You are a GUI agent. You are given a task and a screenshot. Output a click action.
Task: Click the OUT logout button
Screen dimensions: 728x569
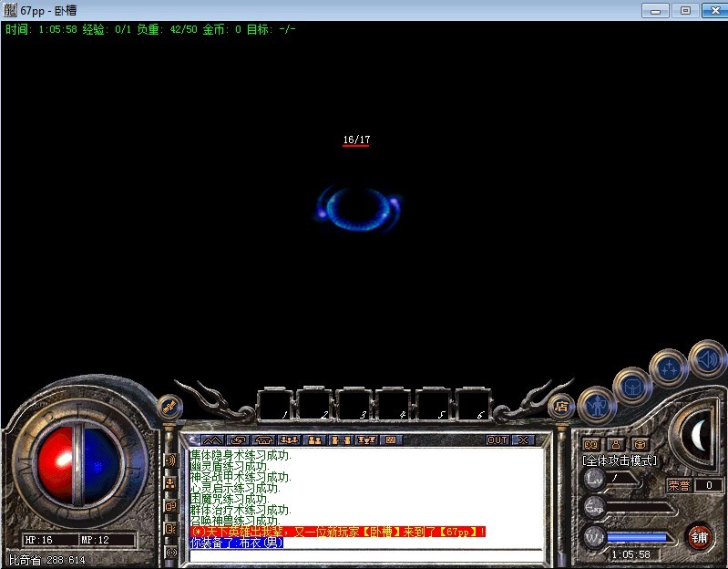pyautogui.click(x=497, y=440)
